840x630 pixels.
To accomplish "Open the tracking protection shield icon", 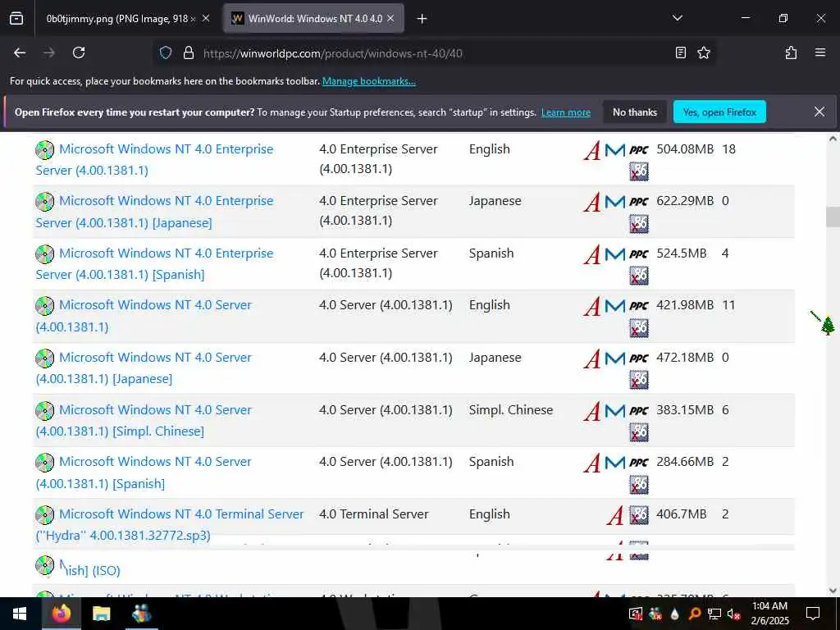I will tap(166, 52).
